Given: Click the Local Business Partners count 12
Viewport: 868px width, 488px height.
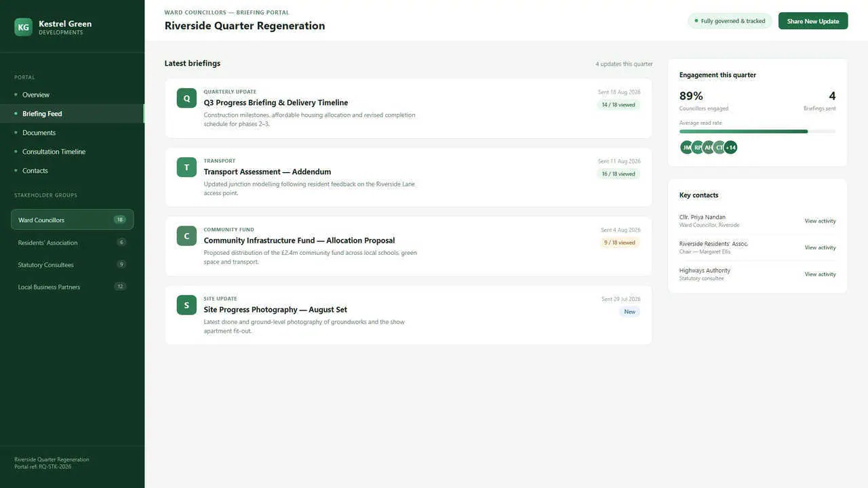Looking at the screenshot, I should click(x=120, y=287).
